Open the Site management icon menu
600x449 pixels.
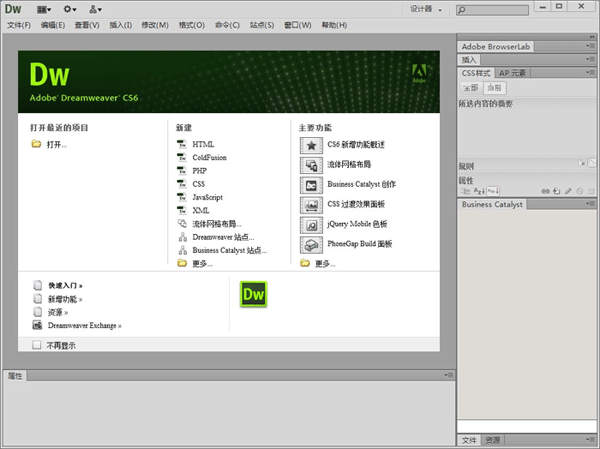pos(96,9)
